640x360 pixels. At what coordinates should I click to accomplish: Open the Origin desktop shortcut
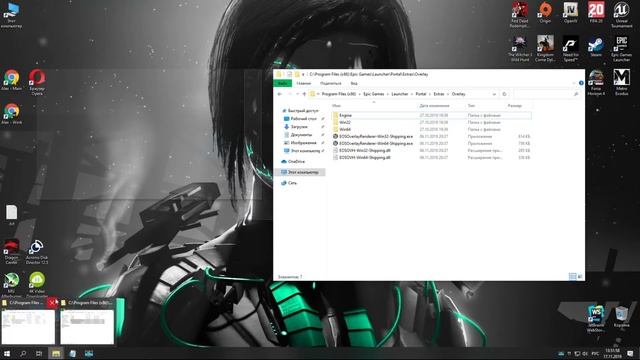pos(545,12)
